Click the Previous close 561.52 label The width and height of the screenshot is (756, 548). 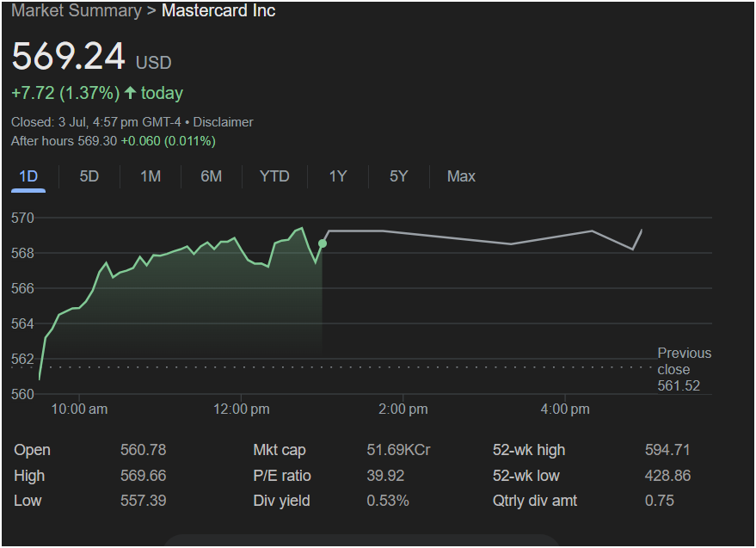coord(684,370)
